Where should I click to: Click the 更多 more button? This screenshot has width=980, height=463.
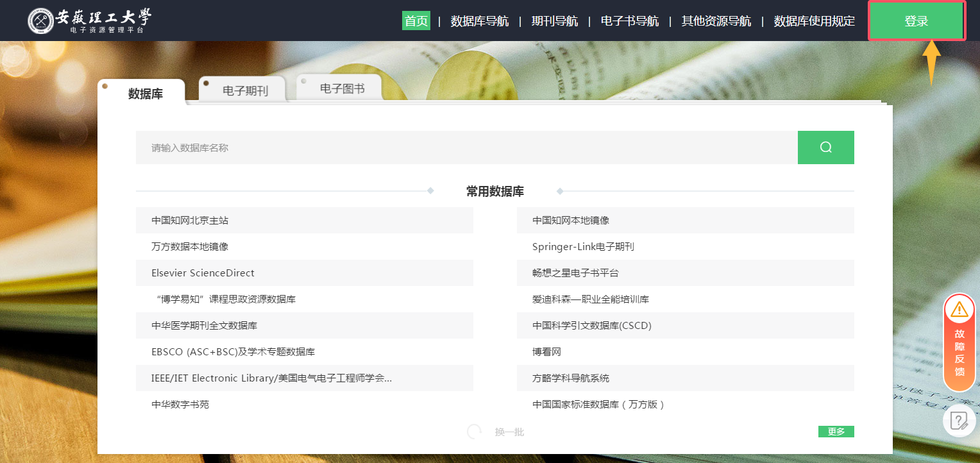pos(836,432)
